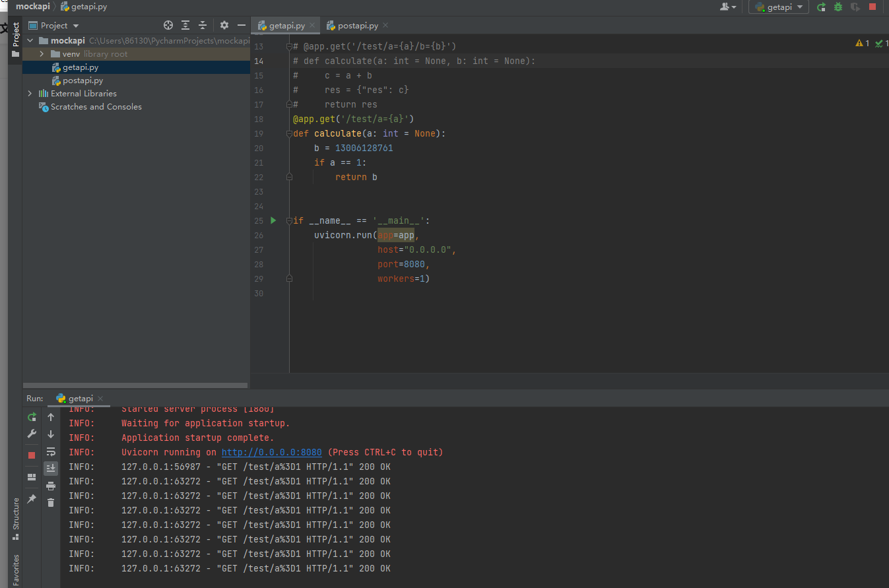Click the 'return b' code line
Screen dimensions: 889x588
tap(356, 177)
